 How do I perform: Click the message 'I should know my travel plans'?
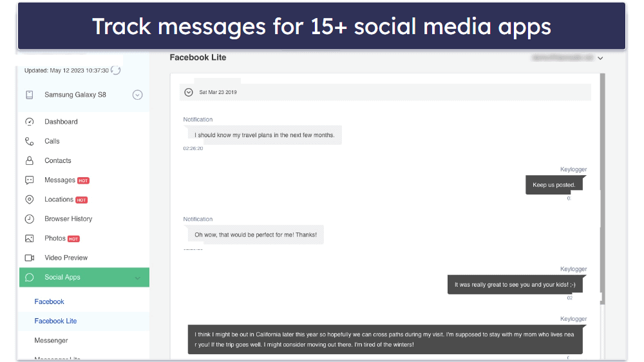pyautogui.click(x=265, y=135)
